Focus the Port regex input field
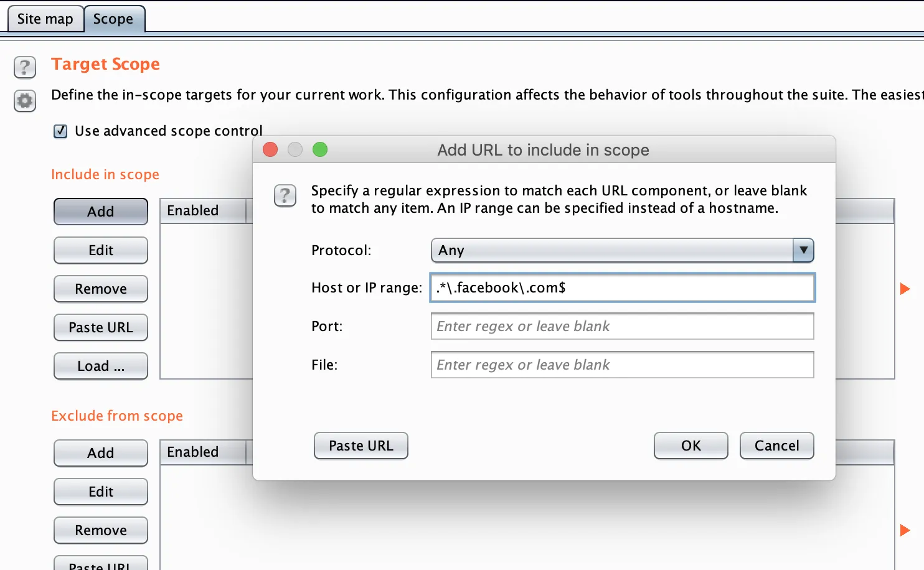The width and height of the screenshot is (924, 570). tap(622, 326)
